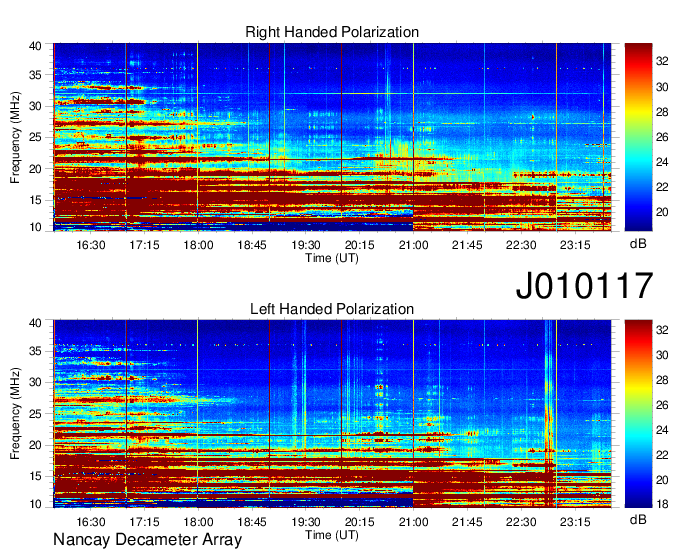This screenshot has width=680, height=552.
Task: Click the lower spectrogram color bar
Action: pyautogui.click(x=638, y=414)
